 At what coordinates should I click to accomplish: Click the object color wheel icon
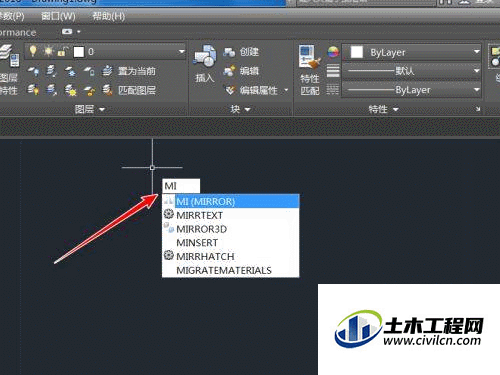(333, 52)
